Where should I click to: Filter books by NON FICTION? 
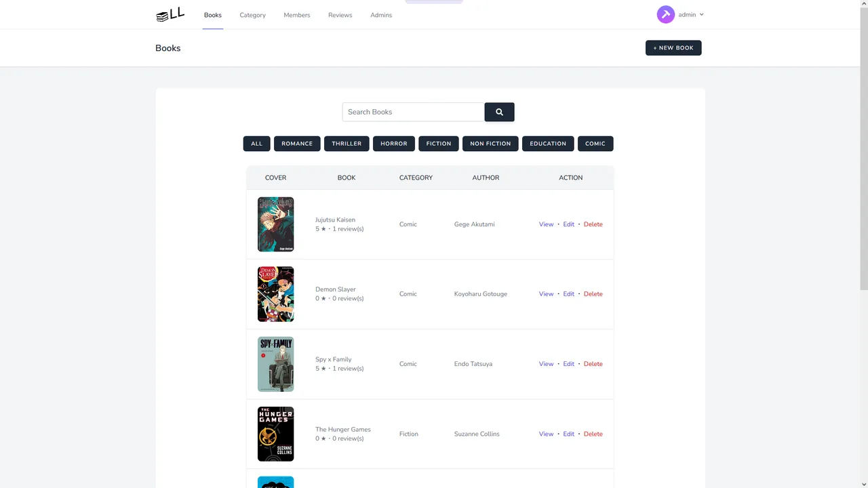click(490, 144)
